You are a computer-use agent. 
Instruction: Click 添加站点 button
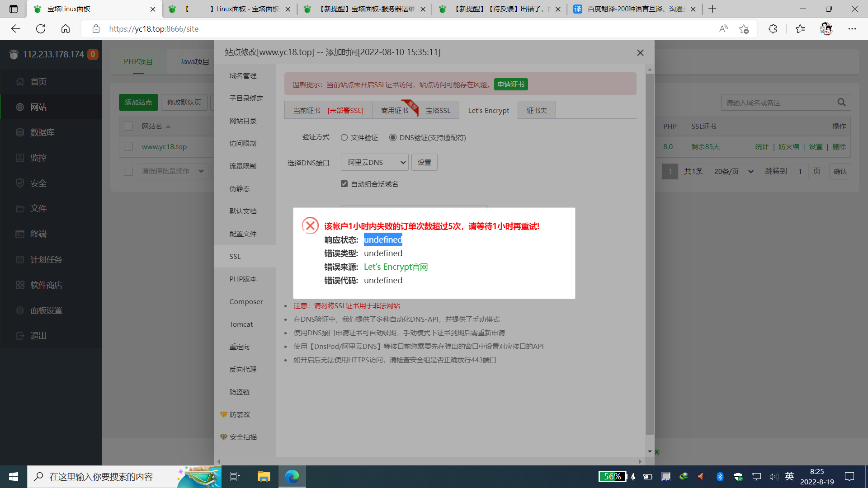[138, 103]
